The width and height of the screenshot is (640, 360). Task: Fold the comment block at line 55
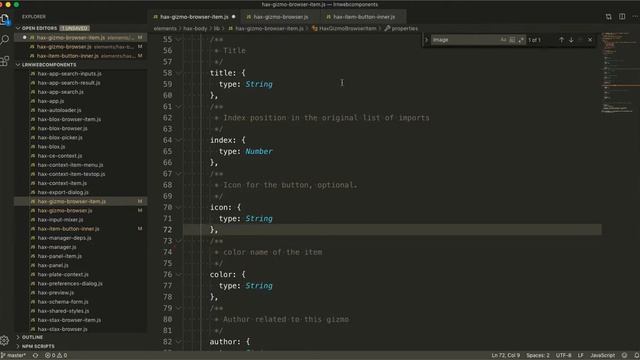coord(179,40)
